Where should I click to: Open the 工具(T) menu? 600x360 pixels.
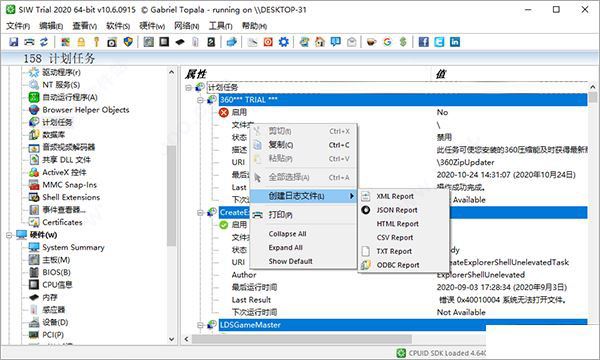[x=220, y=26]
